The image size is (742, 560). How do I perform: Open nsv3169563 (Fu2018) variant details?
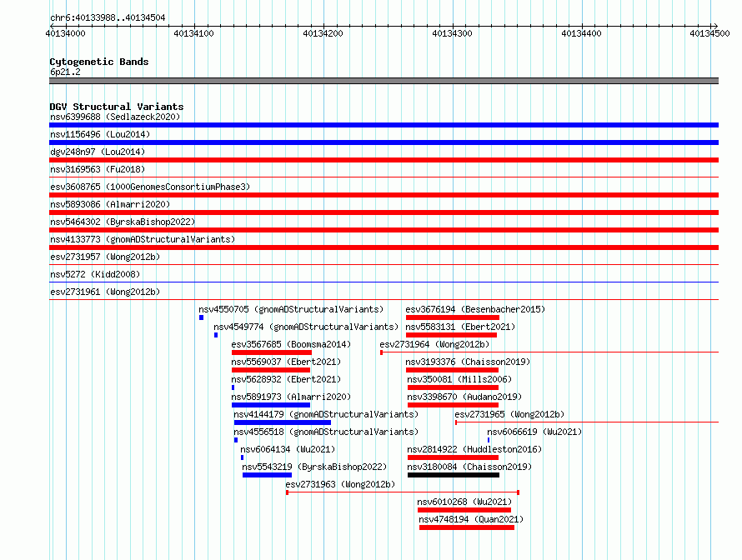point(98,169)
